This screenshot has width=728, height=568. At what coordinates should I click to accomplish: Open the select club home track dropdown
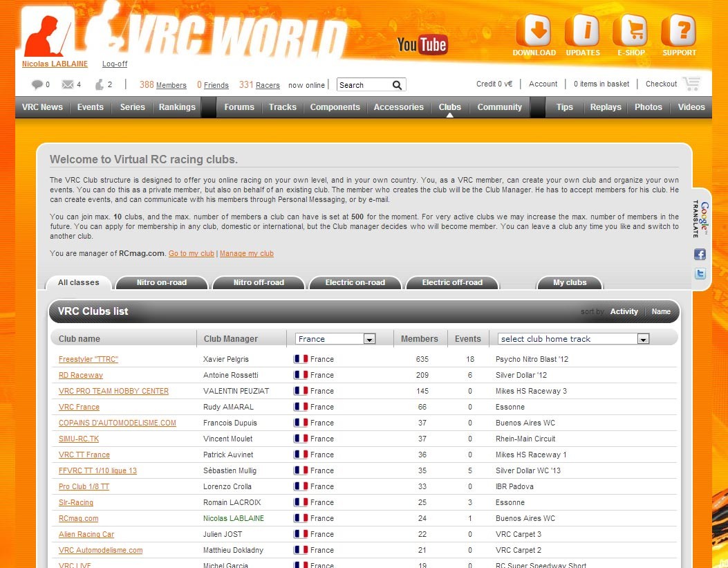click(x=573, y=339)
